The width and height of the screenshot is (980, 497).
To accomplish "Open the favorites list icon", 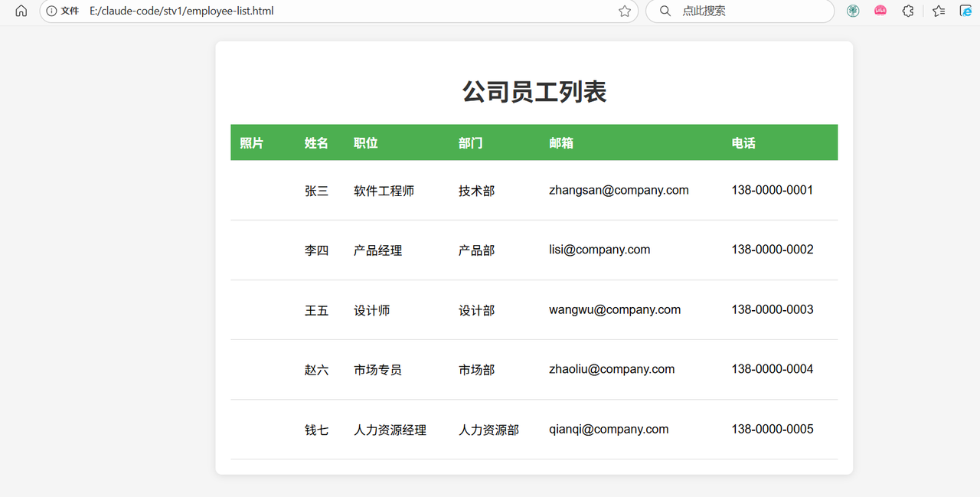I will (x=939, y=11).
